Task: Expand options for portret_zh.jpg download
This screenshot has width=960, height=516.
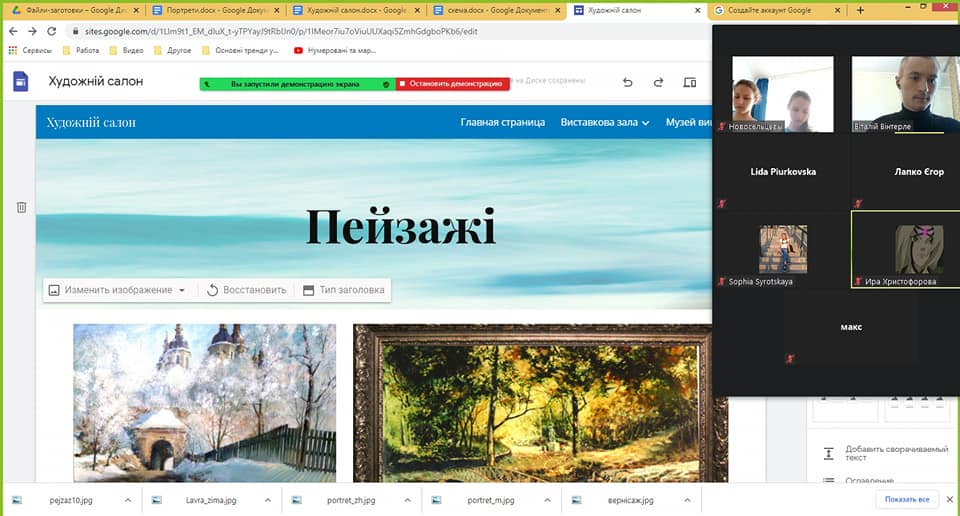Action: click(407, 500)
